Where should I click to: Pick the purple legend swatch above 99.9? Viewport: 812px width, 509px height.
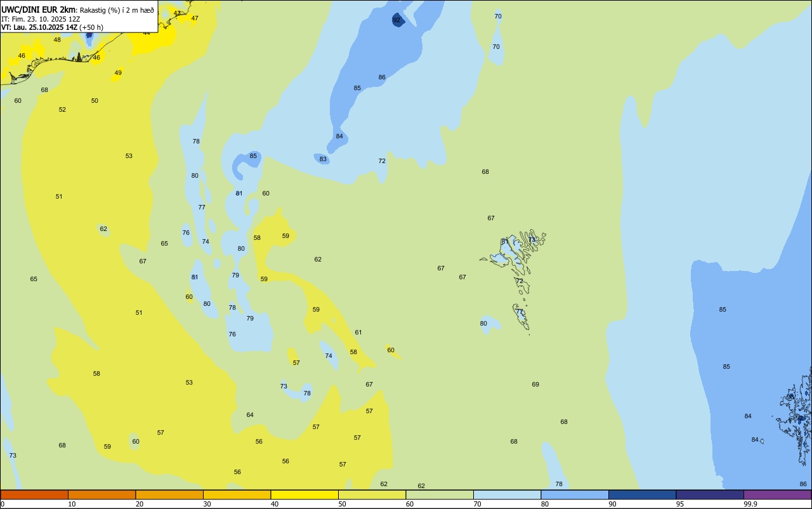pyautogui.click(x=777, y=494)
